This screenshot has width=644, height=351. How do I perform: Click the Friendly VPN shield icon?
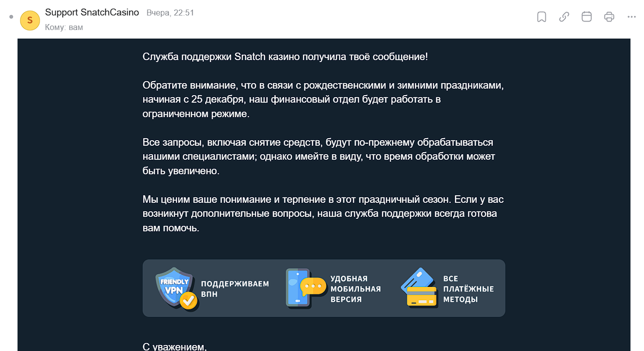(176, 288)
